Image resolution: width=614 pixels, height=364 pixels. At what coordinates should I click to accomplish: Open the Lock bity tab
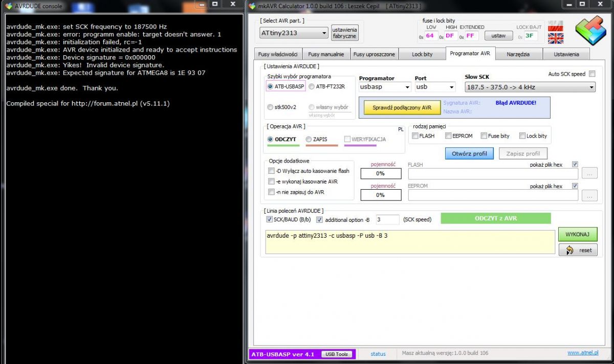[x=422, y=54]
